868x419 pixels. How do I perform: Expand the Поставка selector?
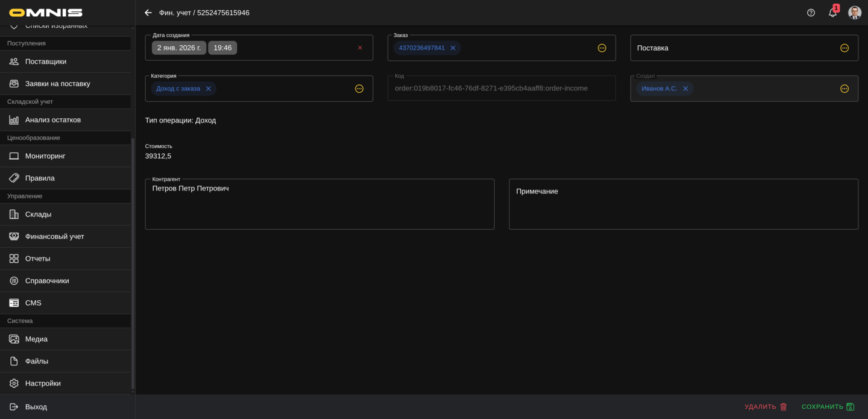844,48
